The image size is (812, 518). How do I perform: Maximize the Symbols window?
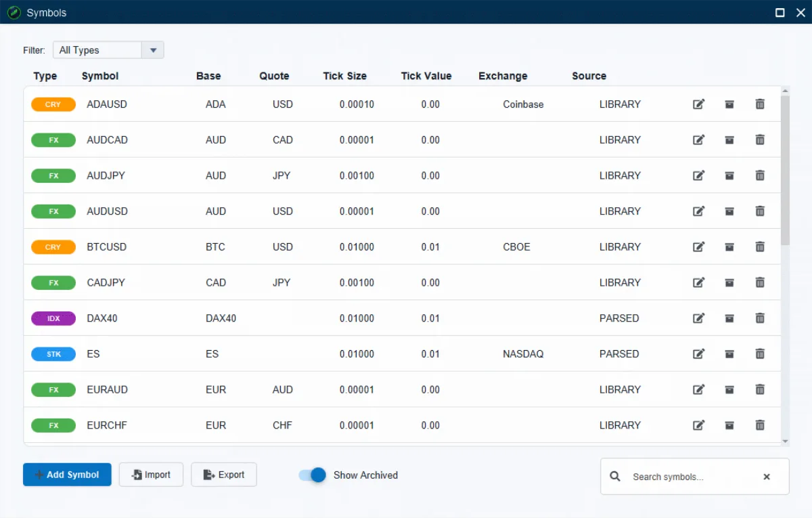(x=780, y=12)
